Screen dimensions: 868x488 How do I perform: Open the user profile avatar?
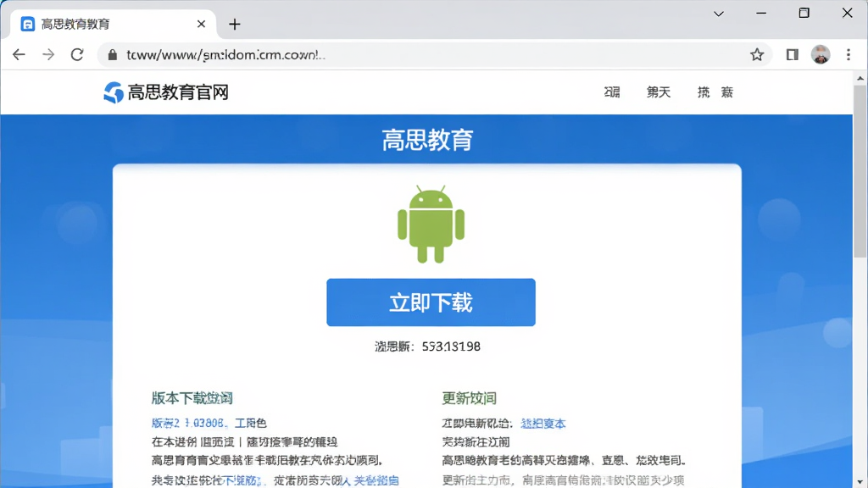pyautogui.click(x=821, y=54)
